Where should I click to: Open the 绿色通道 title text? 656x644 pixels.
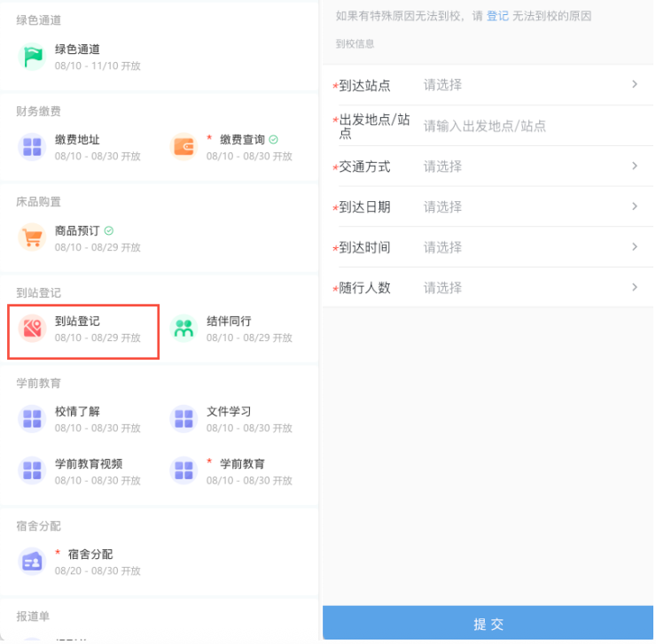pos(77,50)
